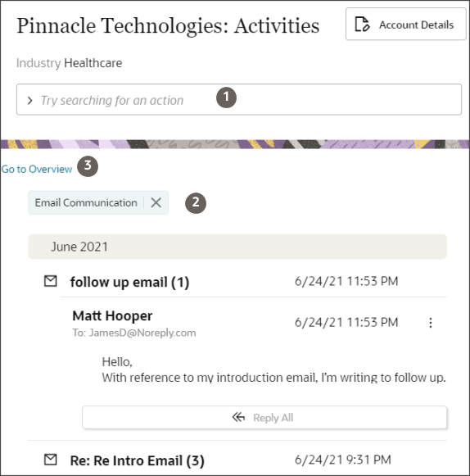Collapse the June 2021 group header
The height and width of the screenshot is (476, 470).
pos(237,247)
